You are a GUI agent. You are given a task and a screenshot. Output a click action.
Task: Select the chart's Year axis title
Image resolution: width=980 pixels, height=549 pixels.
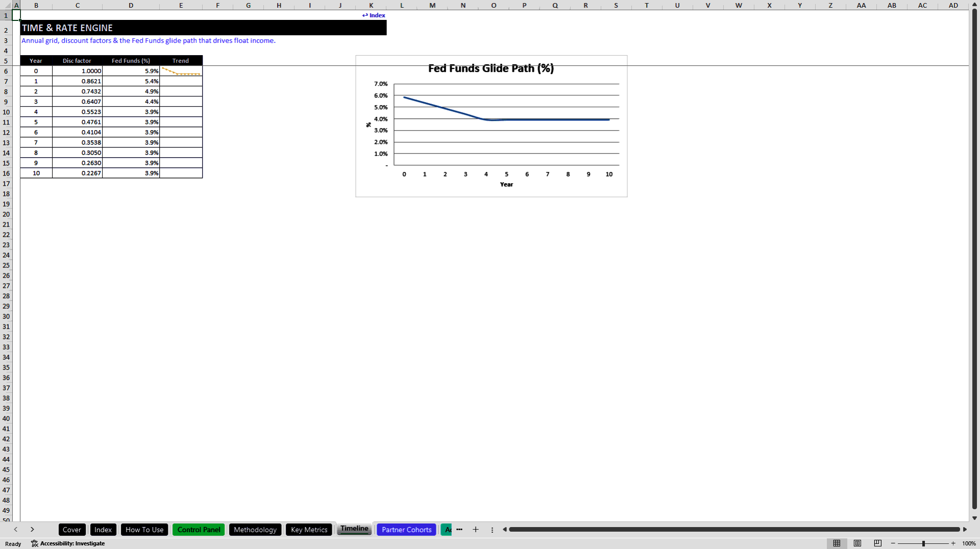(506, 185)
